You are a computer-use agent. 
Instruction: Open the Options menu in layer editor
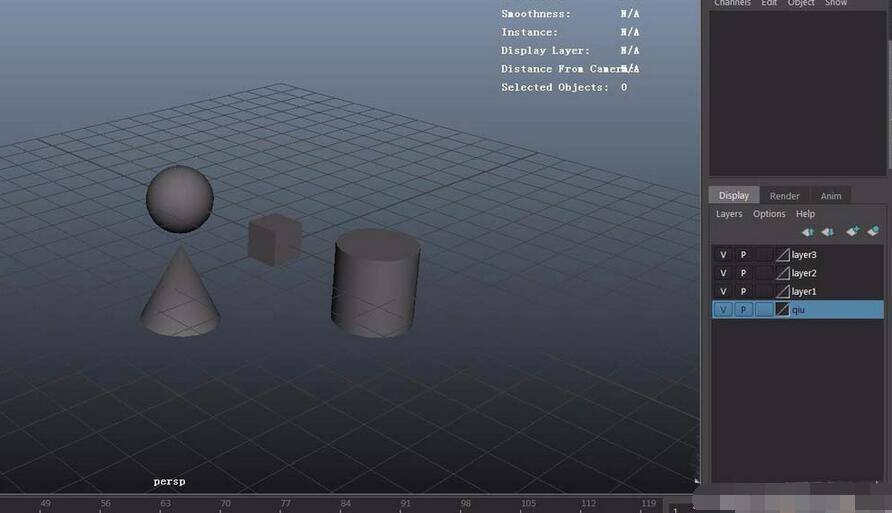[x=769, y=214]
